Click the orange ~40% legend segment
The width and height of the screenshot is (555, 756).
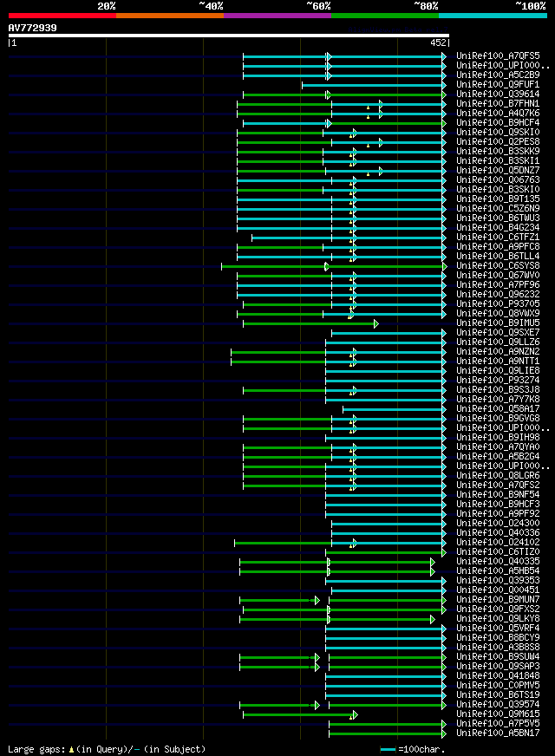pos(170,16)
